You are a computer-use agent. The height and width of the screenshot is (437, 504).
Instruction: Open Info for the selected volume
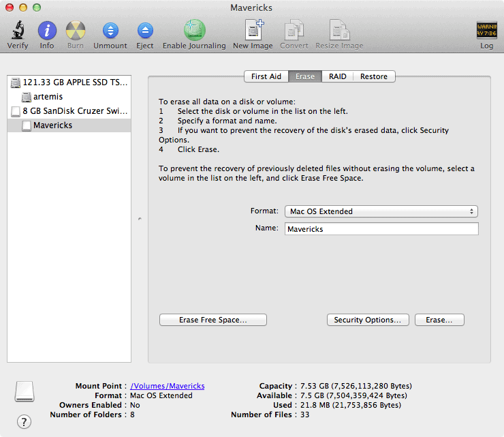pos(47,31)
